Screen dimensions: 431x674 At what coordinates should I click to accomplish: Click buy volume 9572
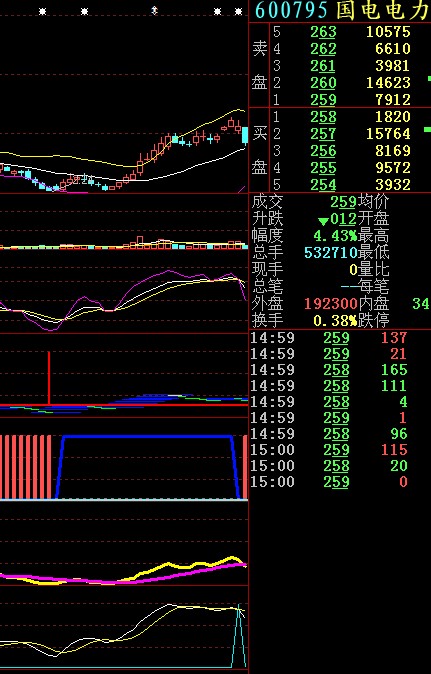click(x=393, y=168)
